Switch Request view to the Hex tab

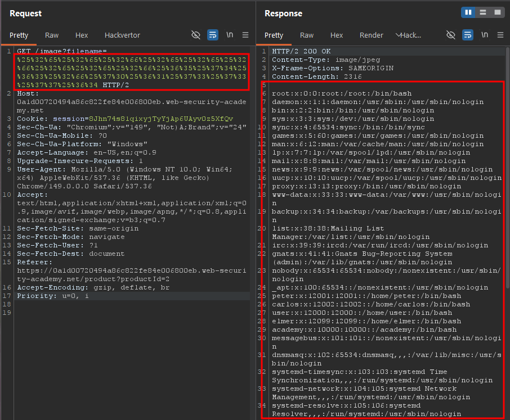point(82,35)
